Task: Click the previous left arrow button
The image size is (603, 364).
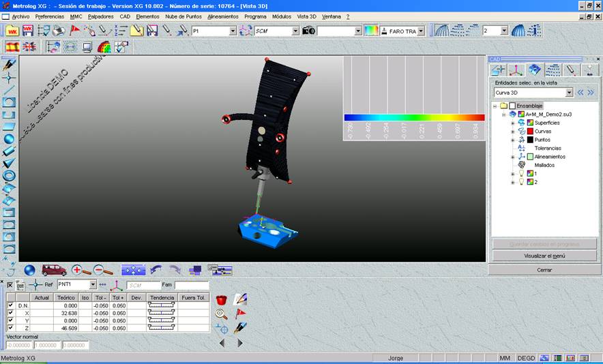Action: tap(222, 343)
